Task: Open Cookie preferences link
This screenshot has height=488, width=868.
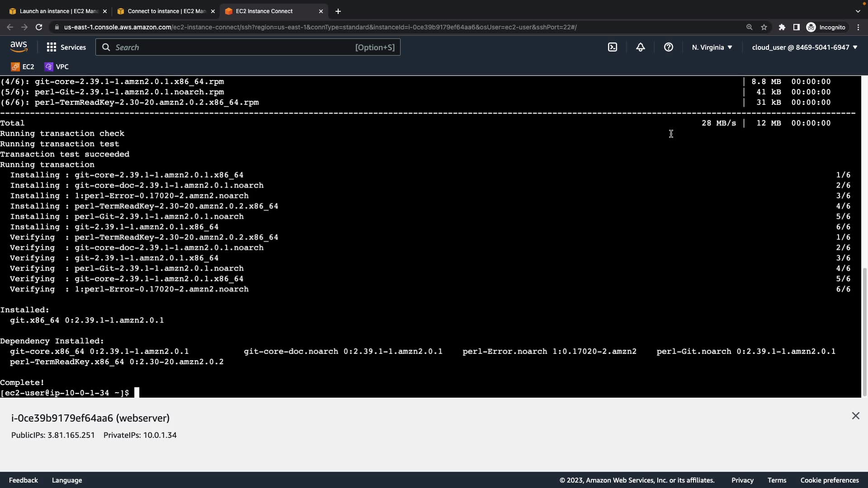Action: [x=829, y=480]
